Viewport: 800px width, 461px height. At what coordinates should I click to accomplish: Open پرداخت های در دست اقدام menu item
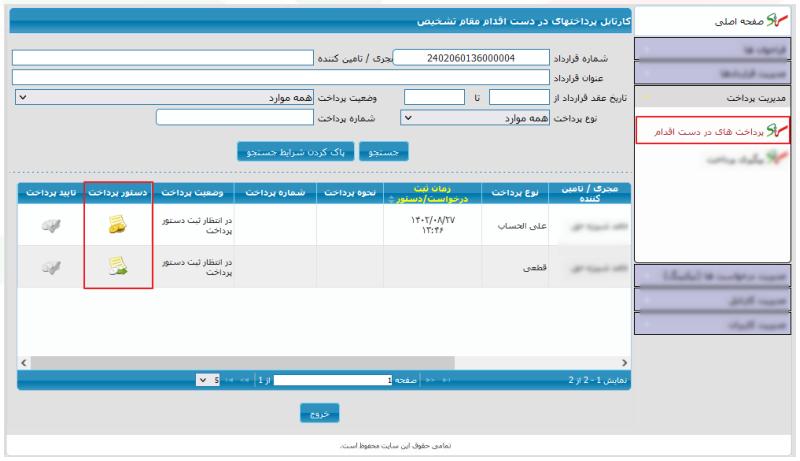tap(712, 131)
